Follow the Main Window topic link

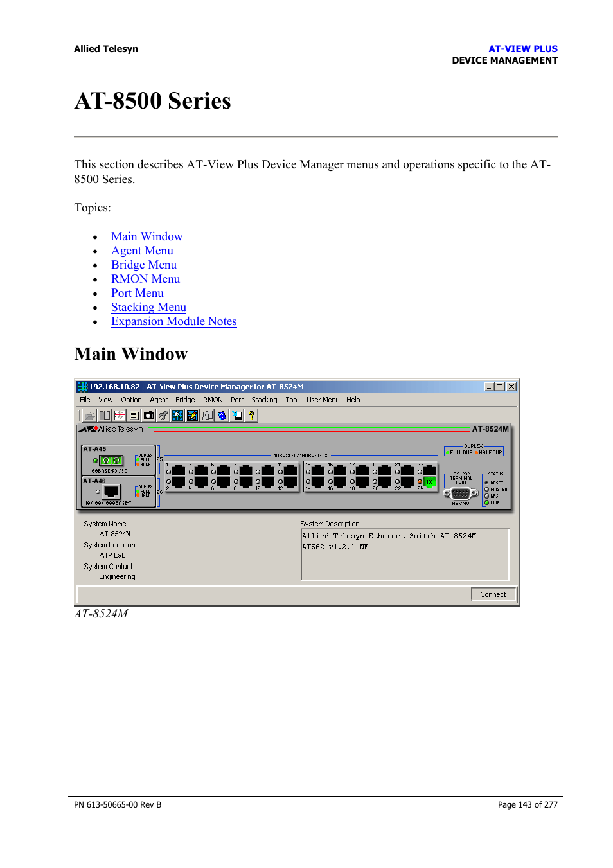click(147, 236)
